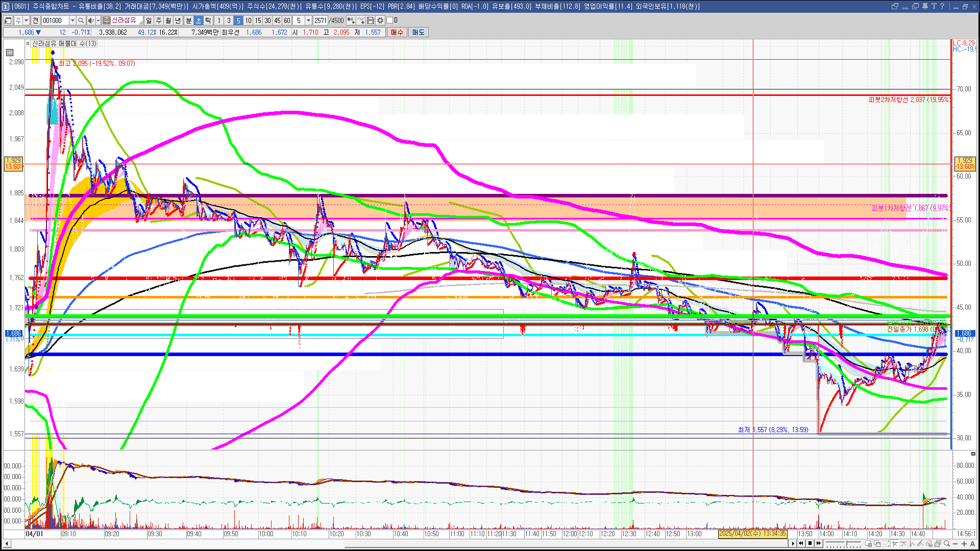Open chart settings gear icon

coord(380,20)
